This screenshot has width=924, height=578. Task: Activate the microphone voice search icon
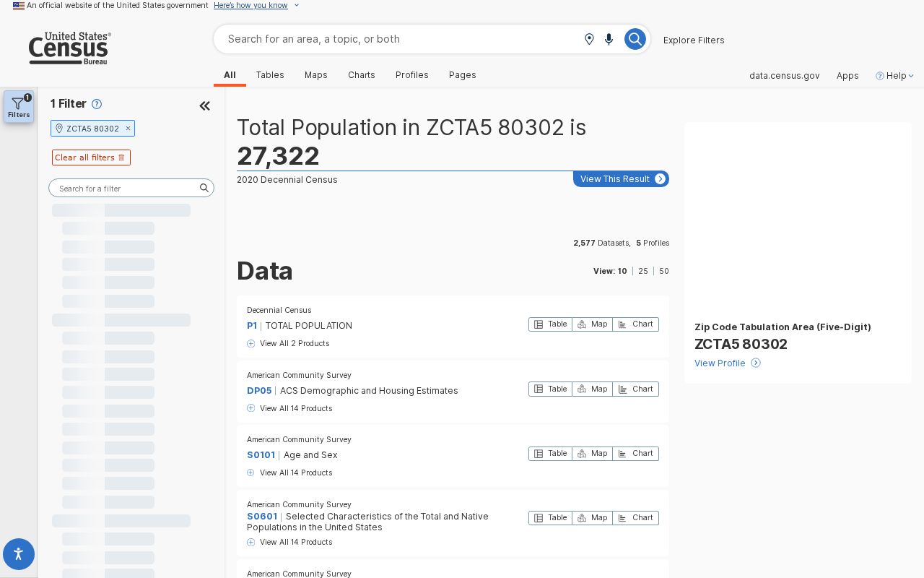tap(609, 39)
